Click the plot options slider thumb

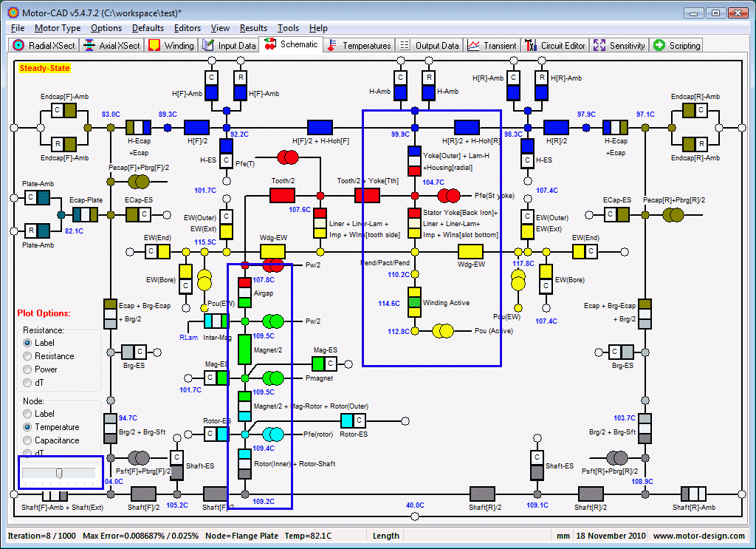(59, 473)
